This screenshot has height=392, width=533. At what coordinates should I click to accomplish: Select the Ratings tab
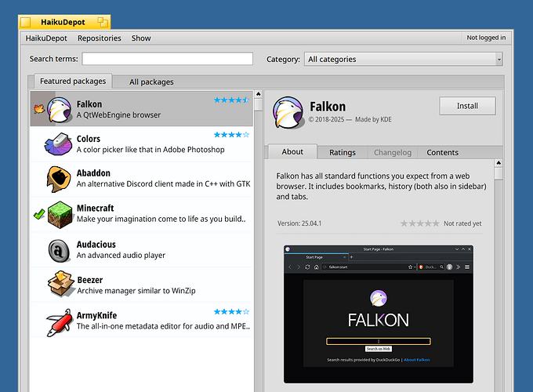[x=343, y=152]
